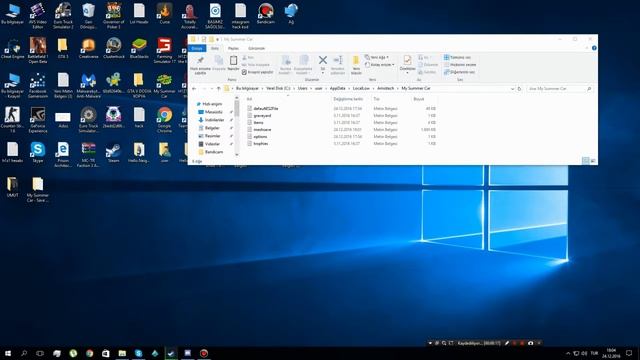Switch to the Paylaş (Share) tab

[233, 48]
